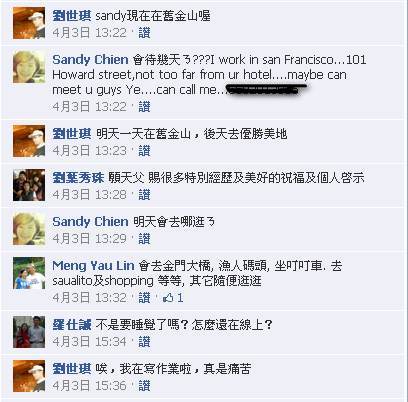Image resolution: width=408 pixels, height=402 pixels.
Task: Like the comment posted at 13:23
Action: [144, 151]
